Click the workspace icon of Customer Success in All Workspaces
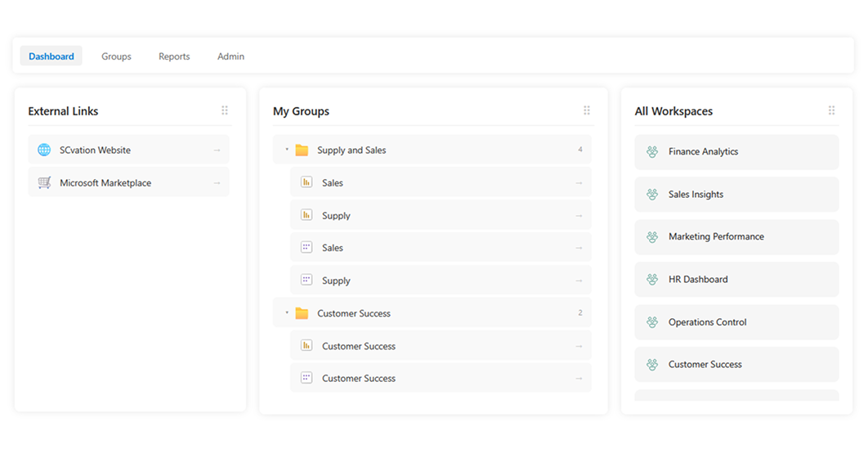The width and height of the screenshot is (868, 454). [x=653, y=364]
